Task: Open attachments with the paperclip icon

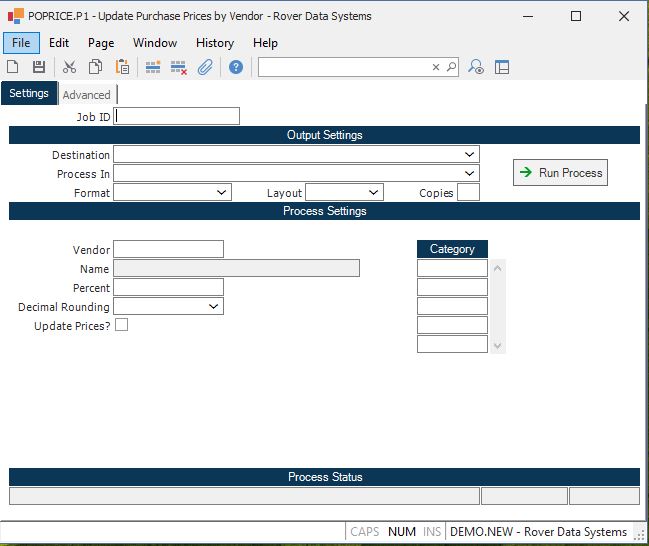Action: click(205, 67)
